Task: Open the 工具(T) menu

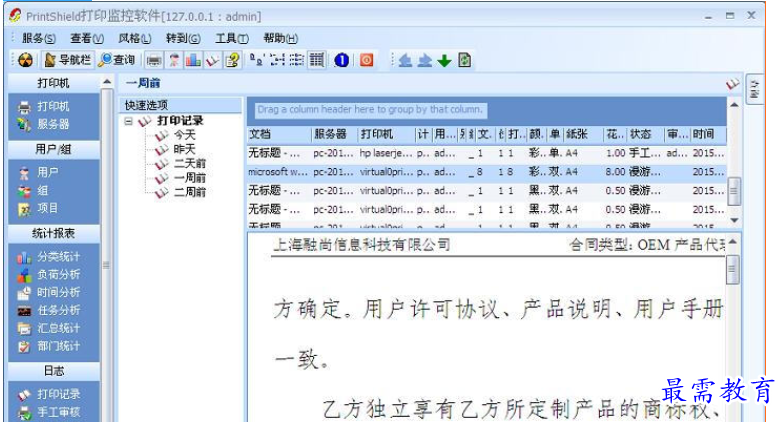Action: click(232, 38)
